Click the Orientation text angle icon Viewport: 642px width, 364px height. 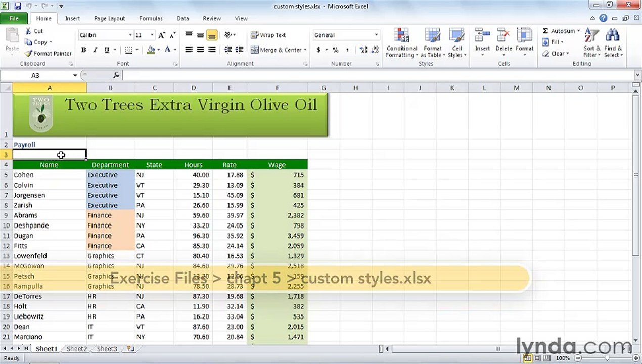click(x=228, y=35)
